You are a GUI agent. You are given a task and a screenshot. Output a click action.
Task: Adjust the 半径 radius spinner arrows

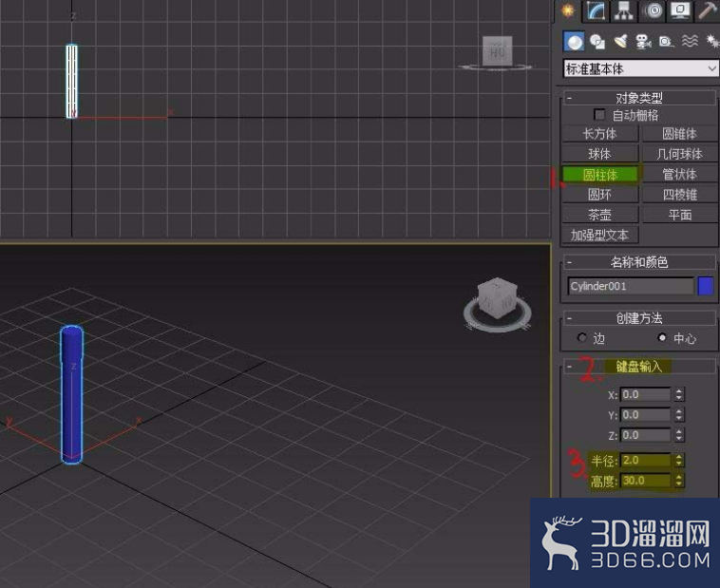[678, 461]
